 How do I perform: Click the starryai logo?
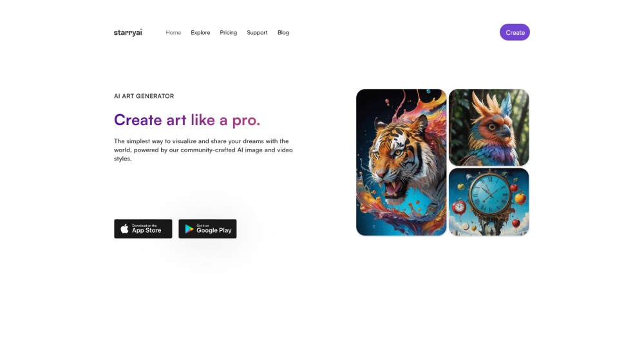coord(128,32)
